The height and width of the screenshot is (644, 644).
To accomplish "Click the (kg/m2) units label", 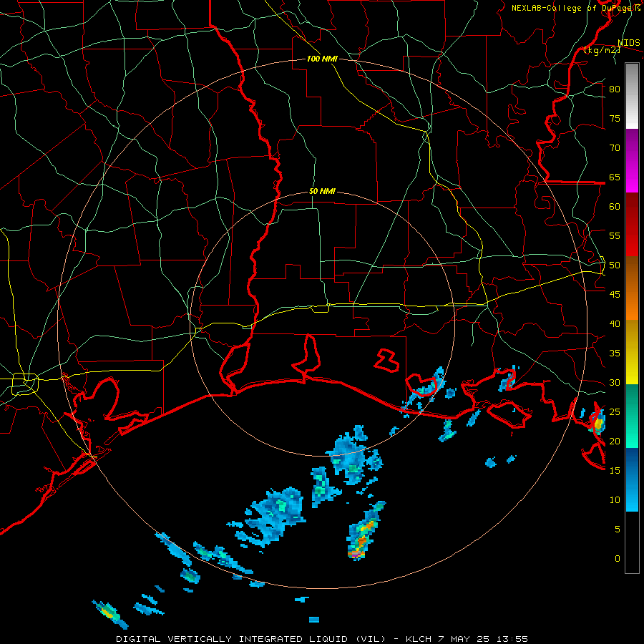I will pyautogui.click(x=601, y=50).
